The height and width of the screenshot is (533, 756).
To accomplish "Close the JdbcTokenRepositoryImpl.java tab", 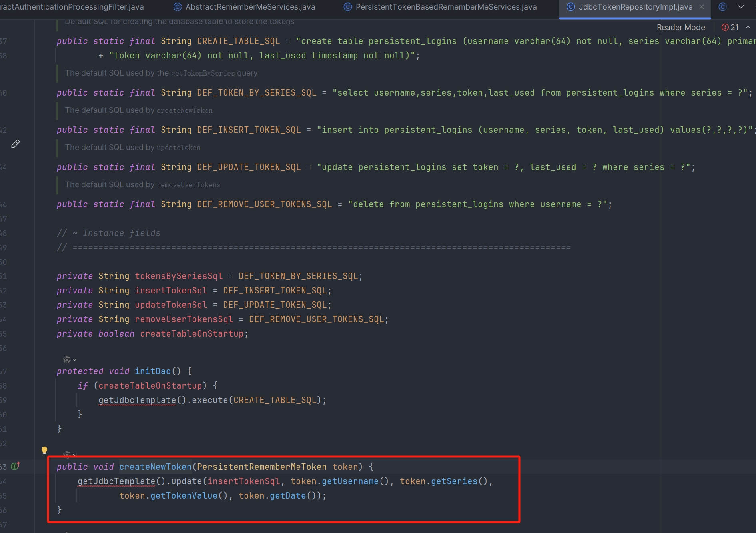I will pos(702,7).
